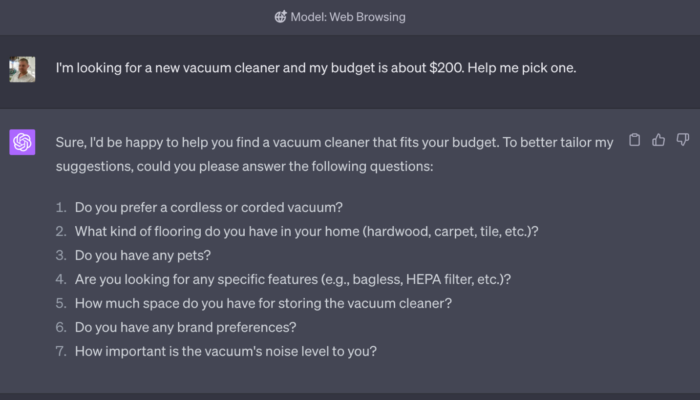Give the response a thumbs down

[x=683, y=140]
